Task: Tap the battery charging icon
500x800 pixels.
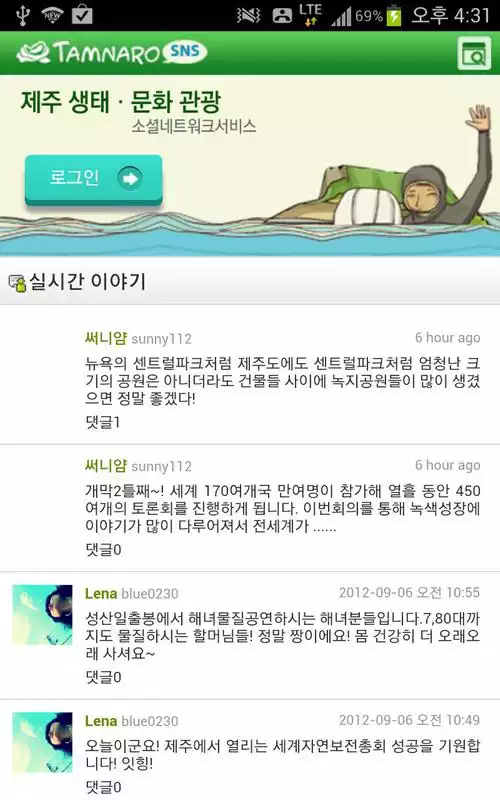Action: click(394, 15)
